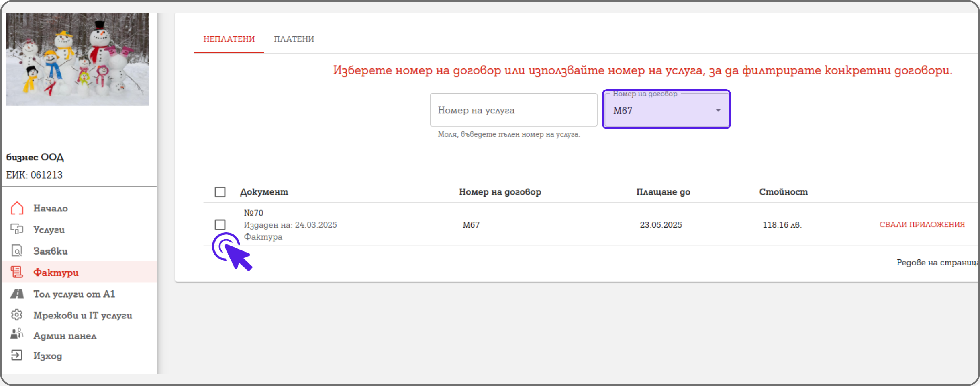The image size is (980, 386).
Task: Click Редове на страница label
Action: [x=938, y=262]
